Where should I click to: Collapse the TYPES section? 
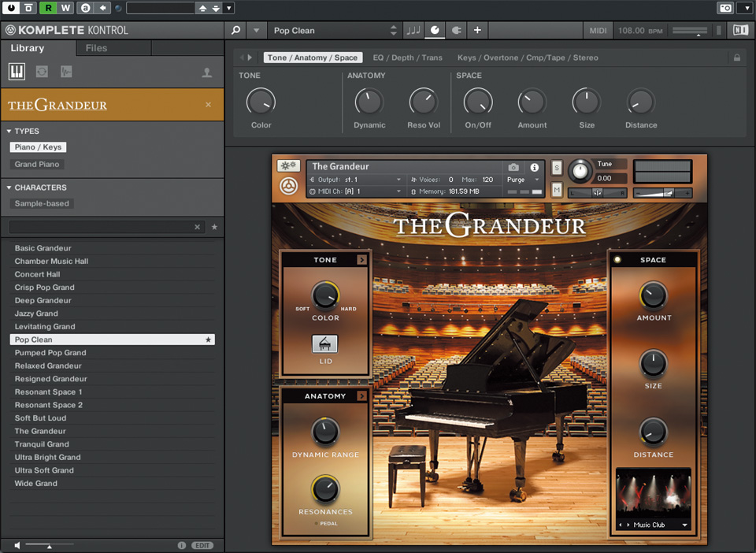[9, 131]
